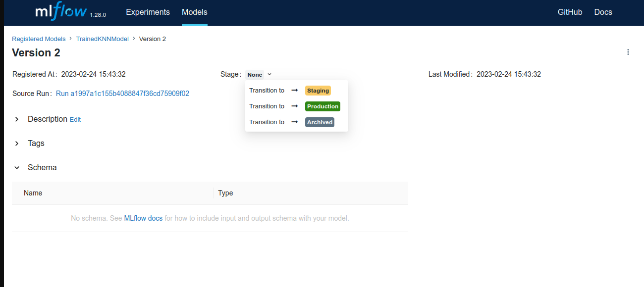This screenshot has height=287, width=644.
Task: Click the gray Archived badge
Action: (x=320, y=122)
